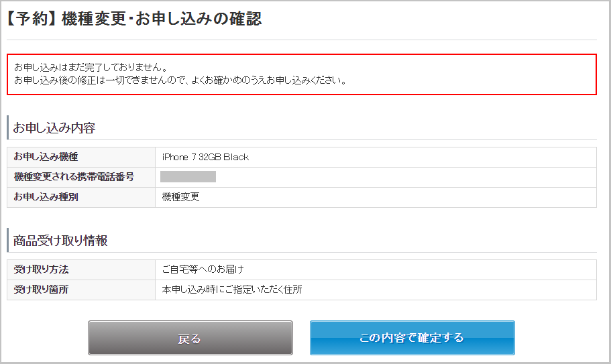Select the 本申し込み時にご指定いただく住所 value

(232, 290)
